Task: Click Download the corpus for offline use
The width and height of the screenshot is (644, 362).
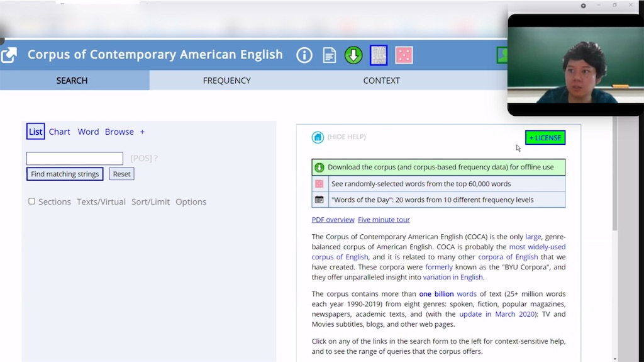Action: 438,167
